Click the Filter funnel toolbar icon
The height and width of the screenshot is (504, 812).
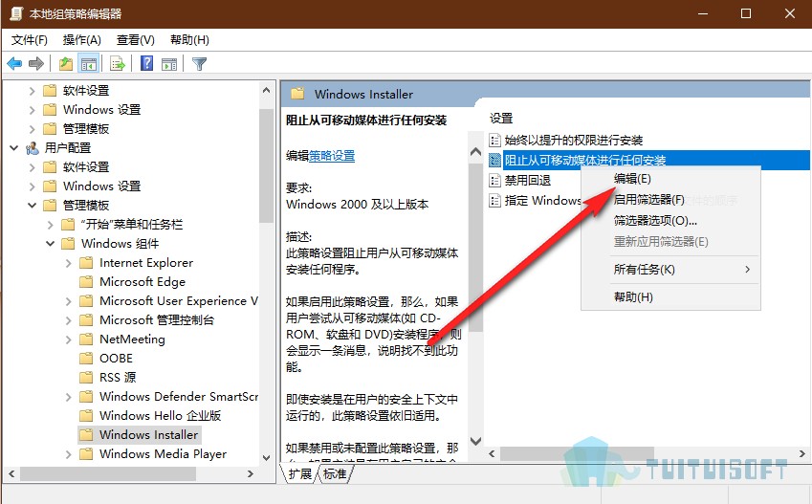[x=199, y=64]
